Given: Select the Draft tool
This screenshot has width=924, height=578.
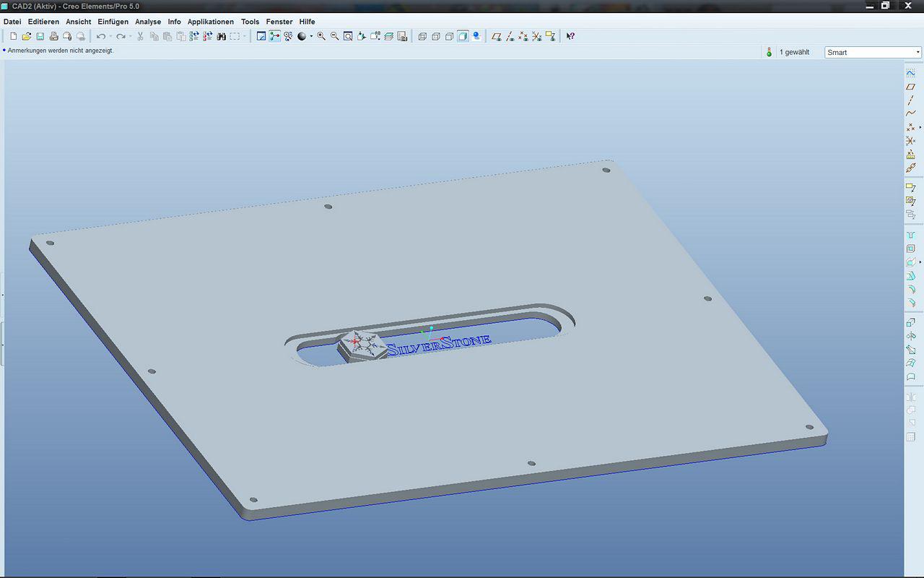Looking at the screenshot, I should pos(910,276).
